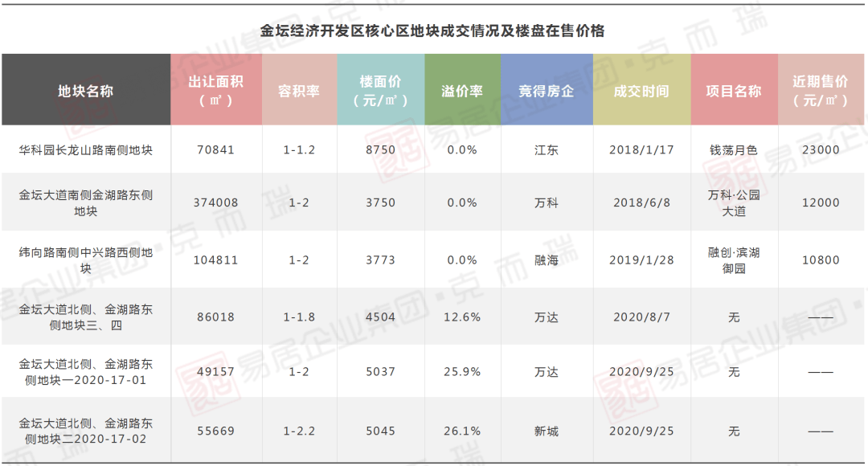Screen dimensions: 868x466
Task: Click the floor price 8750
Action: [381, 150]
